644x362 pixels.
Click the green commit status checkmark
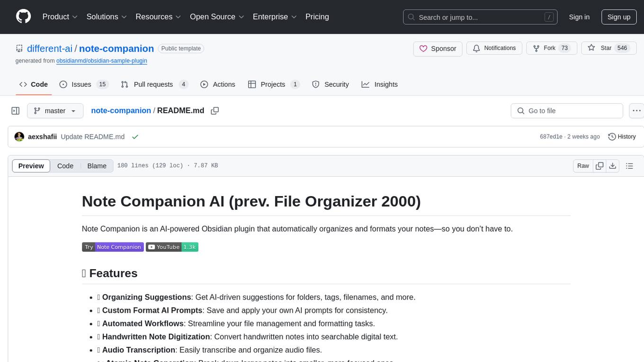(135, 136)
